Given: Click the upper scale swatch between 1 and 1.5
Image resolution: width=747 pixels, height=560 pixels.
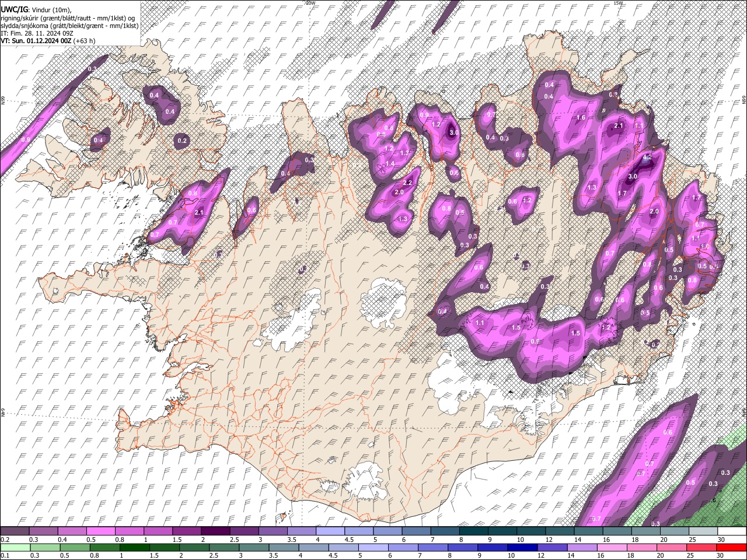Looking at the screenshot, I should [158, 531].
